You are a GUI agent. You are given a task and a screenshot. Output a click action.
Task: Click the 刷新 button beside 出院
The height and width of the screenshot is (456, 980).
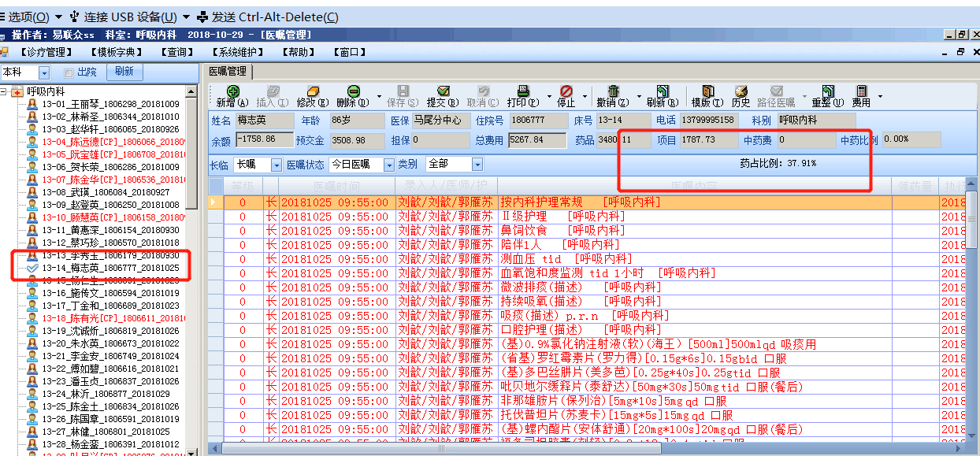(124, 72)
